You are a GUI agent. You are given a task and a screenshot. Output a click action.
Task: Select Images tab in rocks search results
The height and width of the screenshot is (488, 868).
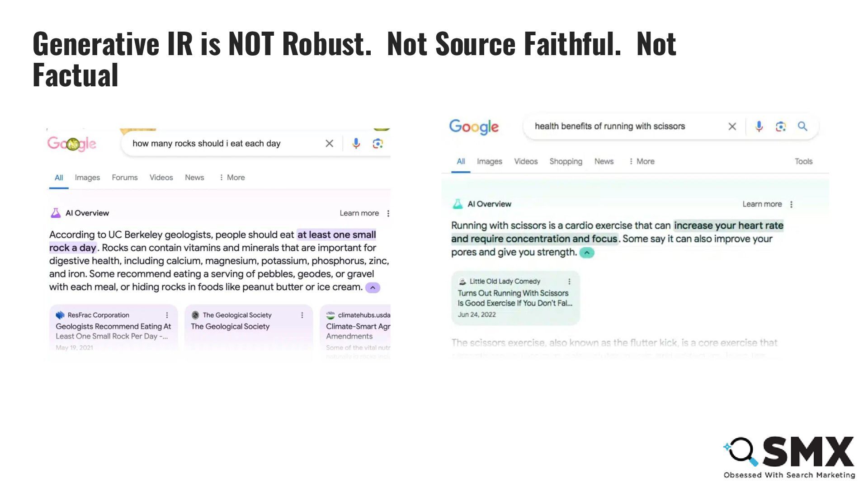[87, 178]
